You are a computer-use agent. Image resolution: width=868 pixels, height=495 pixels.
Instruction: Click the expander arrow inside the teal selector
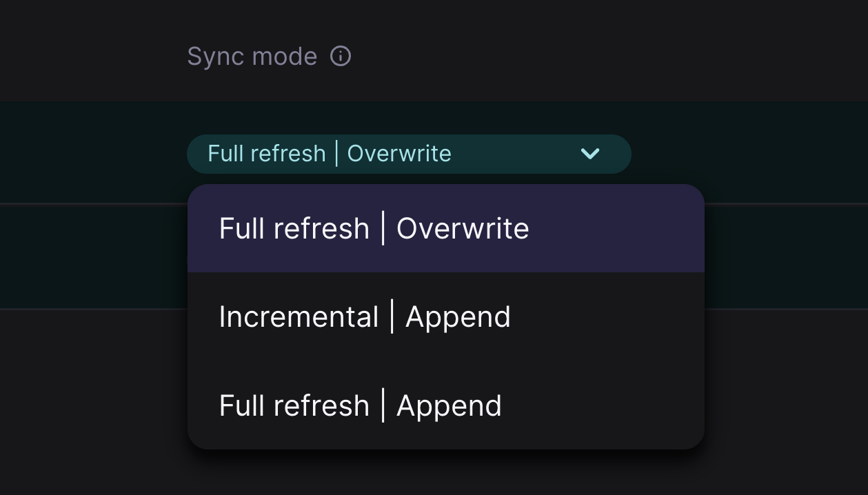(590, 154)
